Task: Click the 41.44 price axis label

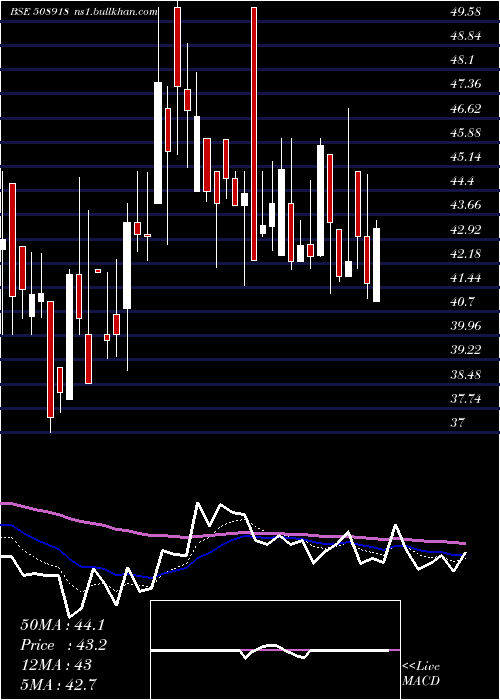Action: click(x=466, y=278)
